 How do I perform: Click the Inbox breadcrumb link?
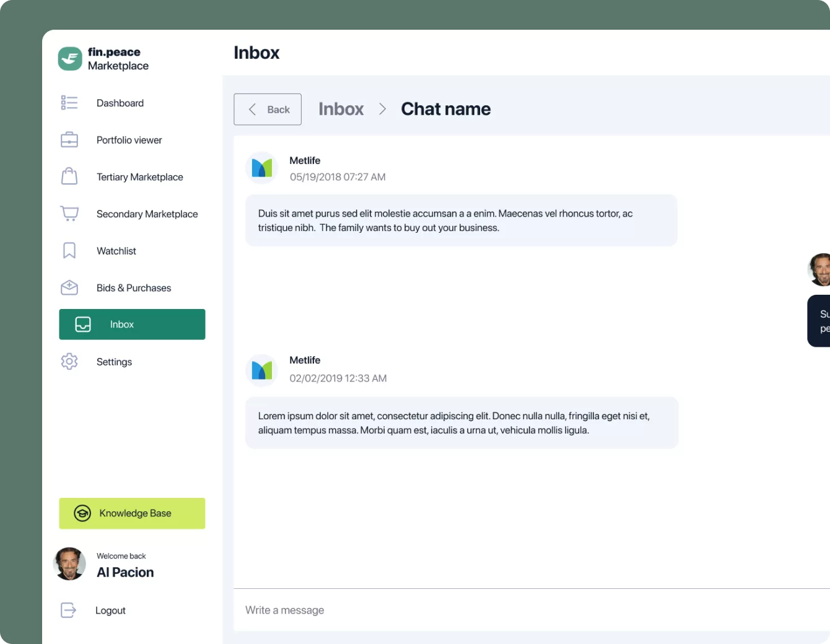[x=341, y=109]
